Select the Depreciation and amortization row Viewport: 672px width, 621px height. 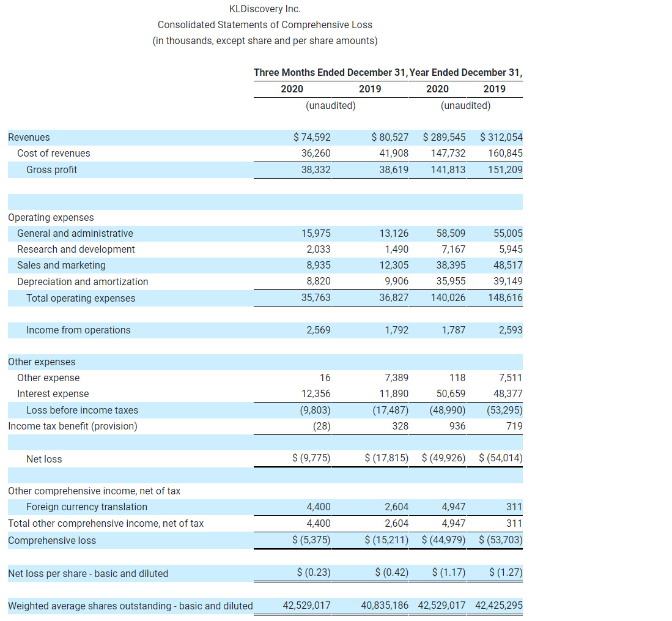coord(83,281)
